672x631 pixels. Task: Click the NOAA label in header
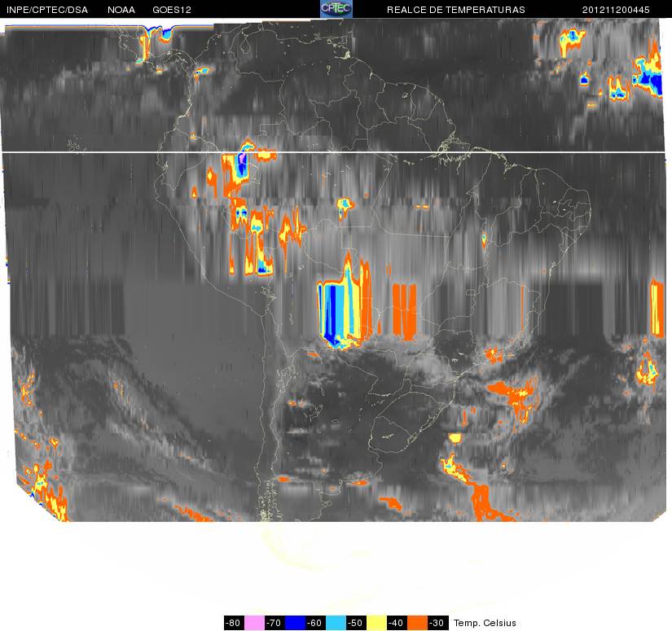(121, 10)
